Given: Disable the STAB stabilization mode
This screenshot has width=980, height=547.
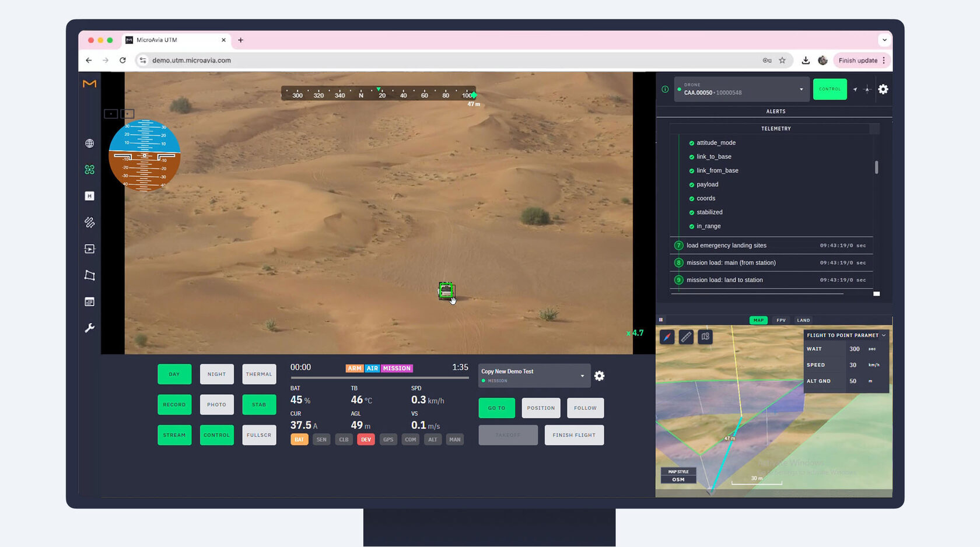Looking at the screenshot, I should click(259, 404).
